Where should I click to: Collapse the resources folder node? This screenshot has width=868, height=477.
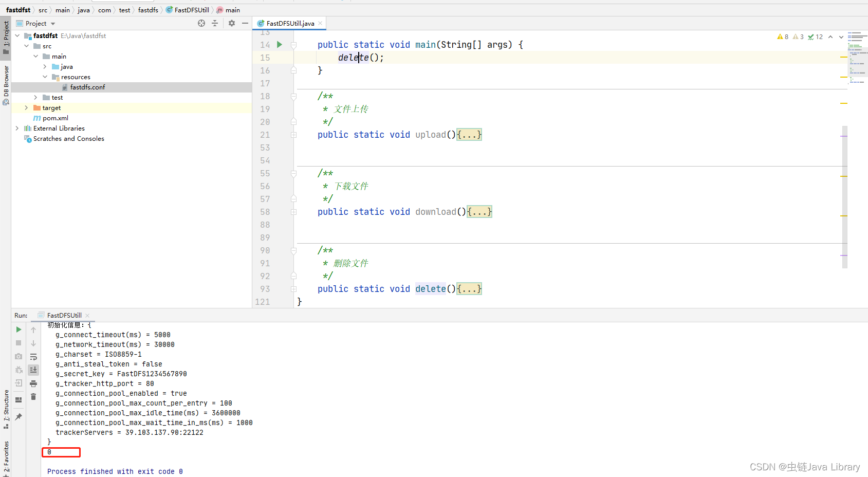(45, 77)
